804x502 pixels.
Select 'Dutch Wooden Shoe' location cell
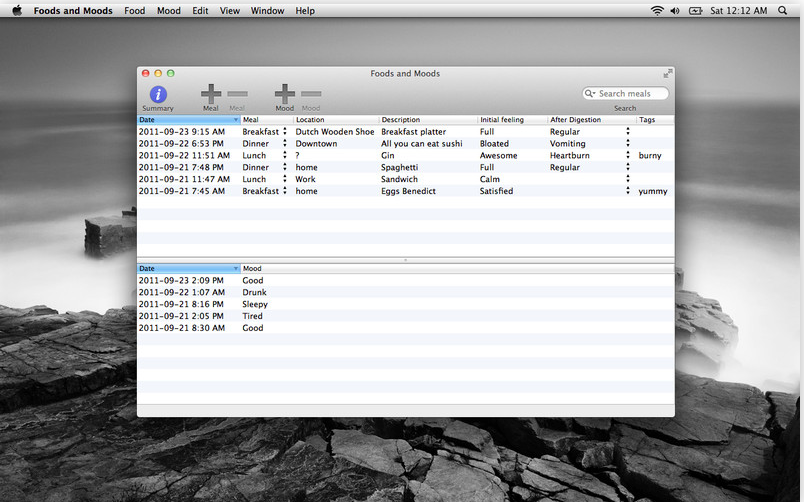tap(335, 131)
